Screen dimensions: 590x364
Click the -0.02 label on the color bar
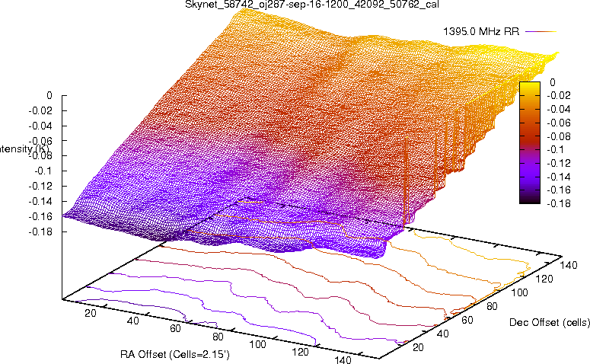click(x=558, y=96)
